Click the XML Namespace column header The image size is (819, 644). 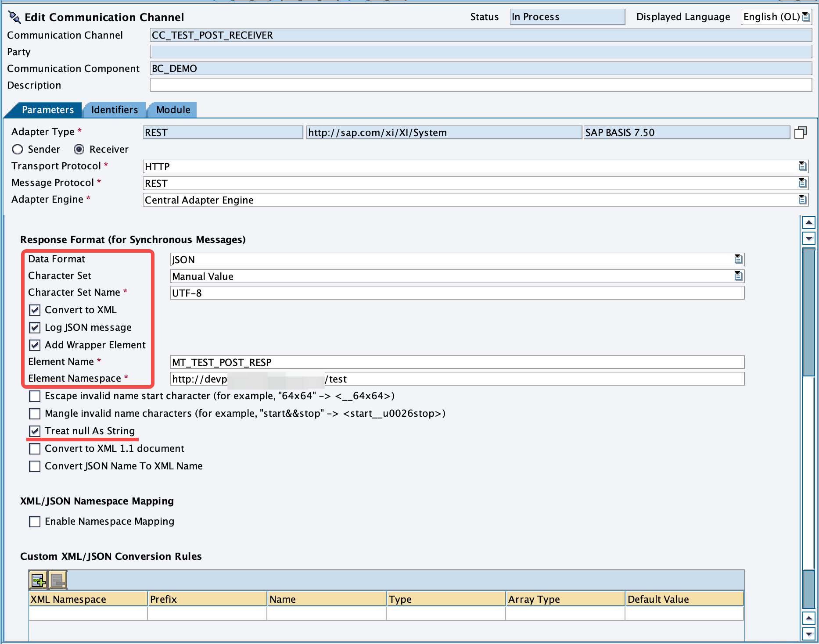(88, 599)
